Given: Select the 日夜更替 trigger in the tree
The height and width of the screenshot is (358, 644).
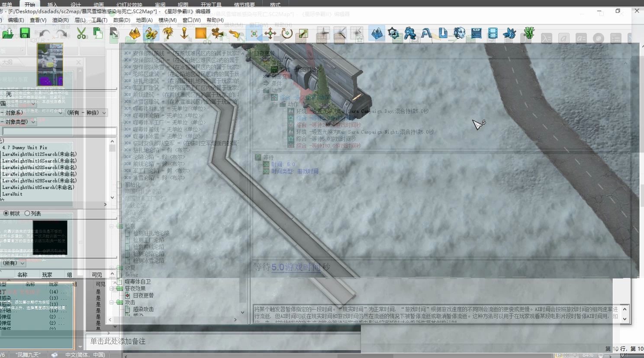Looking at the screenshot, I should point(143,295).
